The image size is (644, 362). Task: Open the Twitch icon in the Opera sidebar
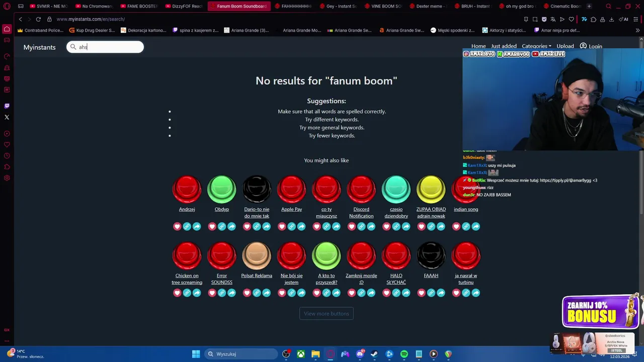point(7,106)
